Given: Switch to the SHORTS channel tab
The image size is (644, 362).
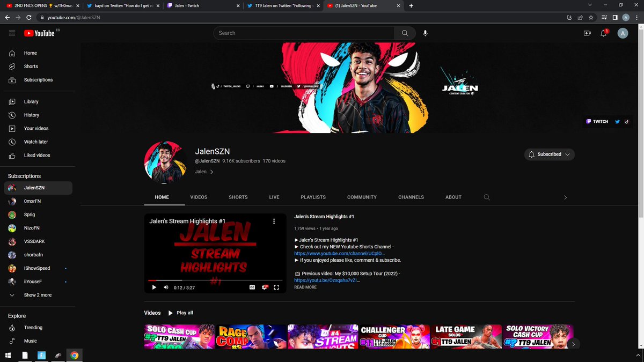Looking at the screenshot, I should [x=238, y=197].
